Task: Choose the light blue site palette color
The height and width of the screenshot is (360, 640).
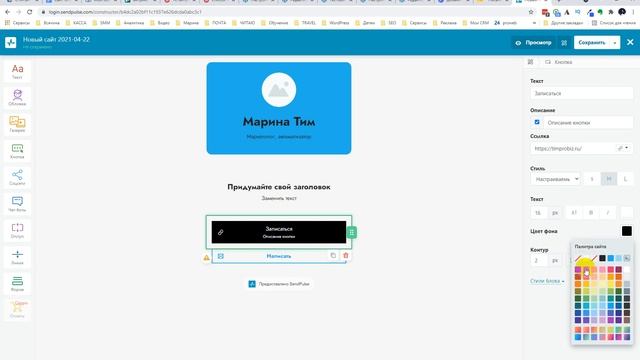Action: pyautogui.click(x=618, y=258)
